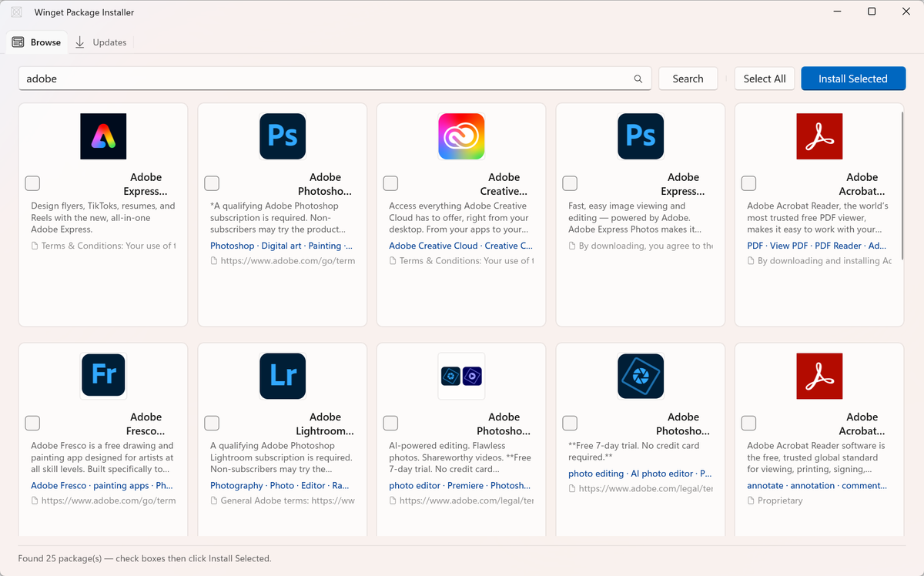Click the 'AI-powered editing. Flawless photos' description
This screenshot has width=924, height=576.
click(460, 457)
